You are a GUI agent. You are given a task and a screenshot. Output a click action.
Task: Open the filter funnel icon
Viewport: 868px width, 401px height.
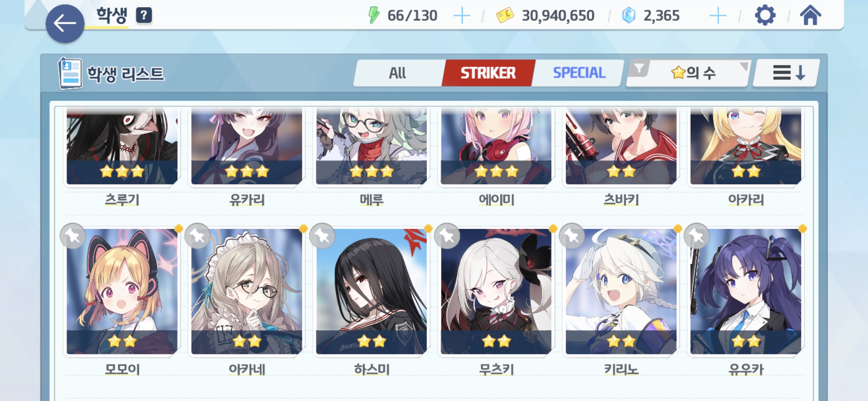coord(639,69)
